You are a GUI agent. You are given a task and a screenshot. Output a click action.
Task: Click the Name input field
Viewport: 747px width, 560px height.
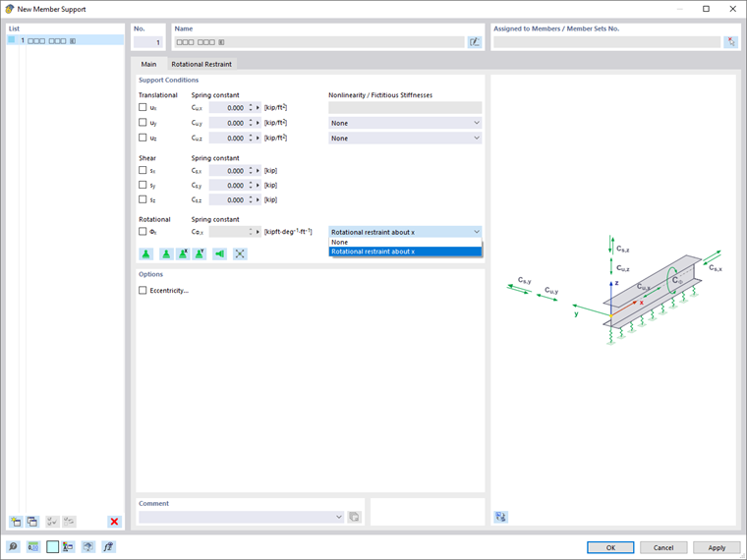[319, 42]
